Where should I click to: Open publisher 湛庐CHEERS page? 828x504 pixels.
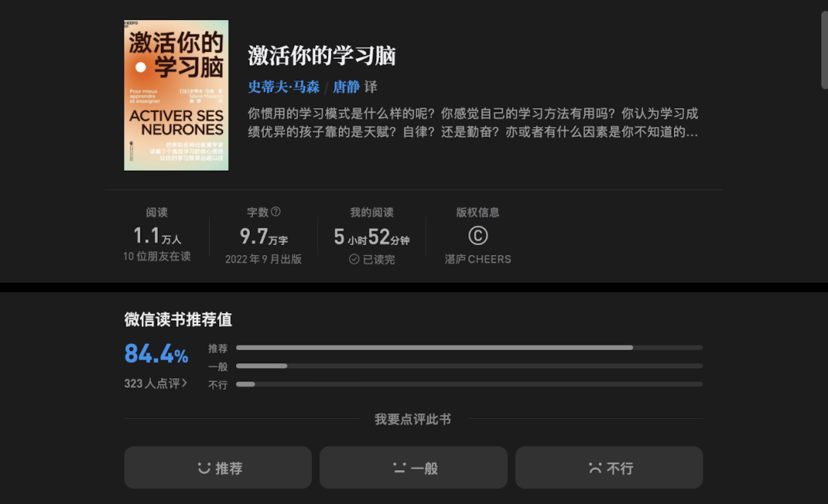click(477, 259)
